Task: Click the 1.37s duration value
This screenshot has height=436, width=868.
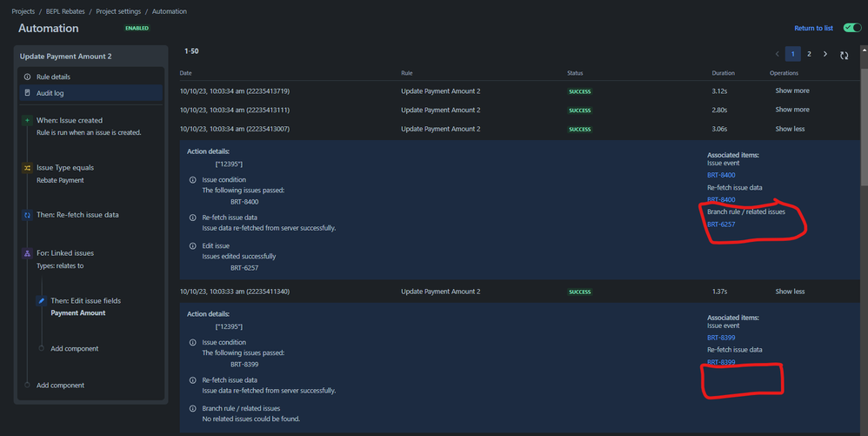Action: pos(719,292)
